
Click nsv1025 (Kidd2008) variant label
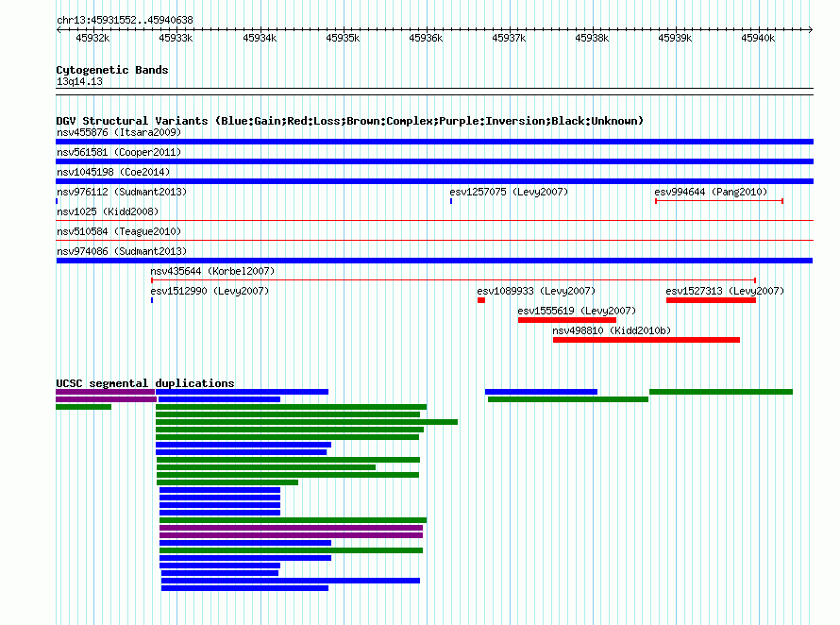pos(108,211)
